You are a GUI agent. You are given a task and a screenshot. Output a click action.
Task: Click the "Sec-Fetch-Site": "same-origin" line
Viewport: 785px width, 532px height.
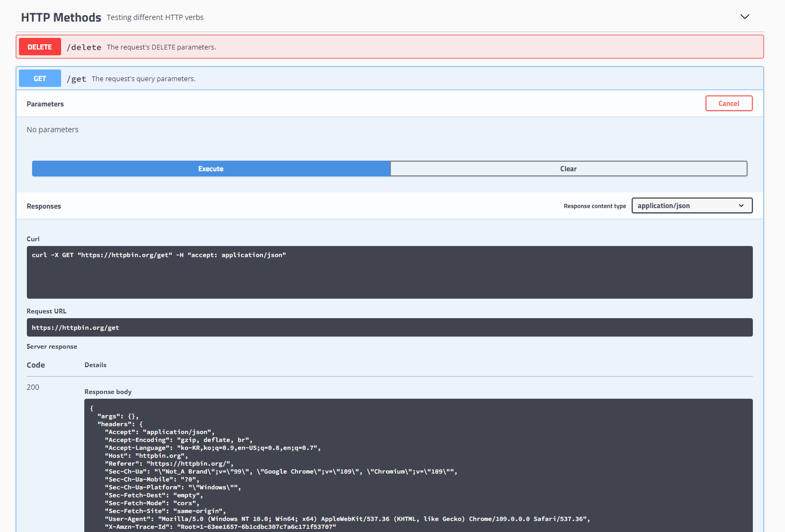(165, 511)
